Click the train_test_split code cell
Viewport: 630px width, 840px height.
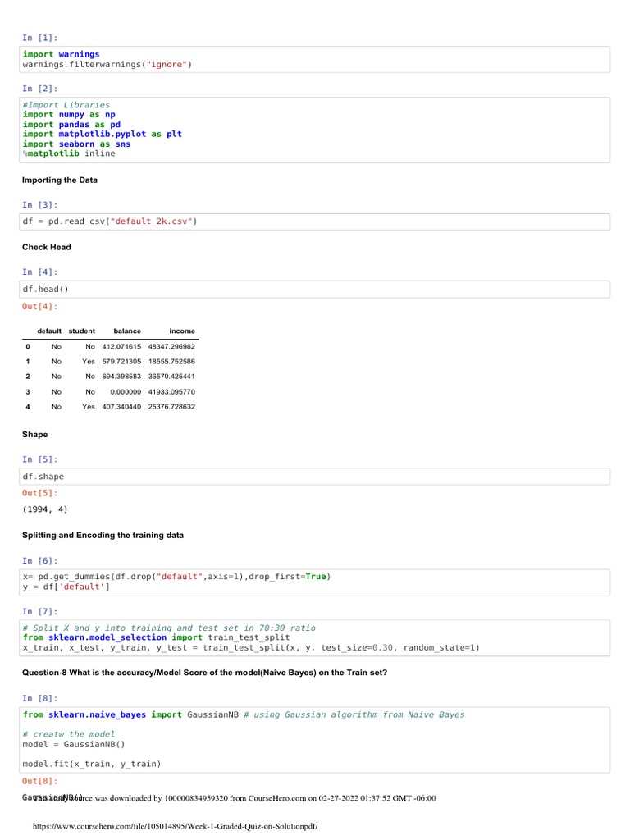pyautogui.click(x=314, y=638)
